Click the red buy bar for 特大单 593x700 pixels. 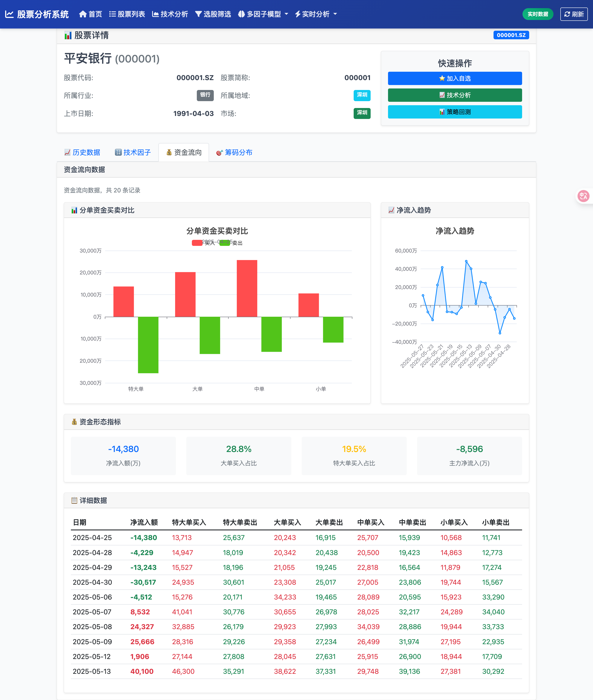(x=124, y=302)
